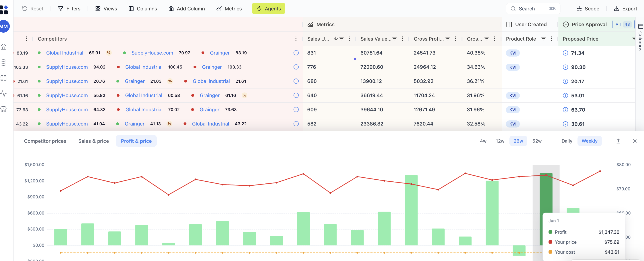This screenshot has width=644, height=261.
Task: Open Grainger link priced 103.33
Action: coord(212,67)
